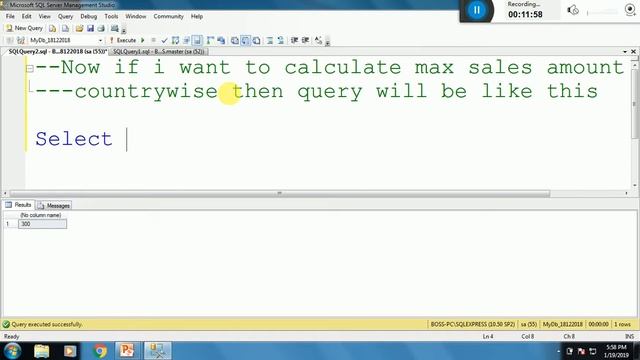This screenshot has height=360, width=640.
Task: Open the Query menu
Action: point(65,16)
